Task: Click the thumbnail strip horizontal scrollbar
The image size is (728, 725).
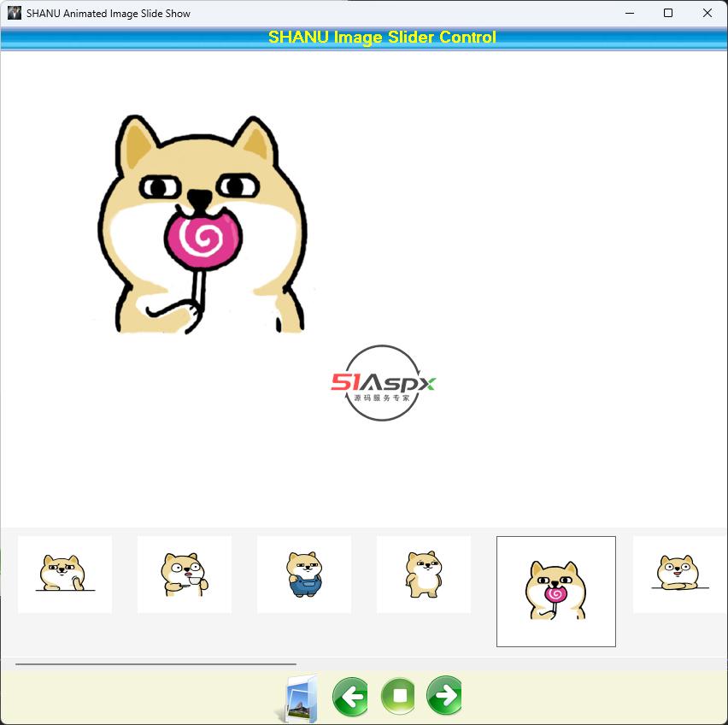Action: pyautogui.click(x=156, y=664)
